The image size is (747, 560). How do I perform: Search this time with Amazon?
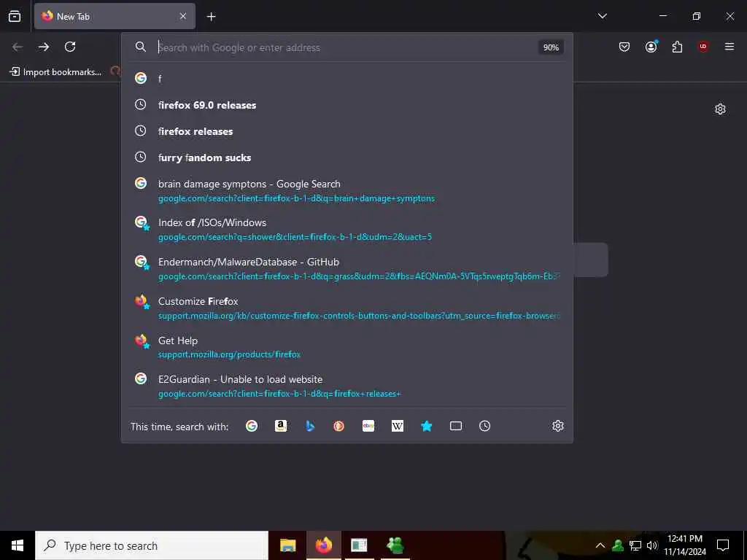281,426
